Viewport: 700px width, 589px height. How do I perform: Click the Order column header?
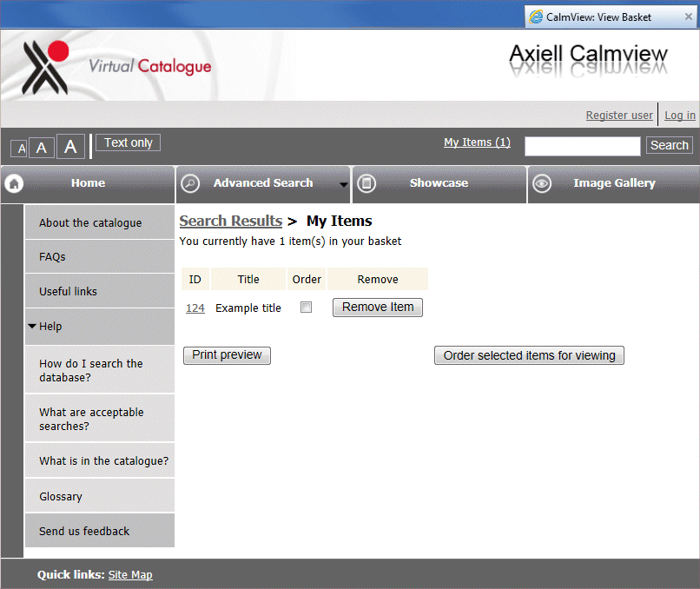click(307, 279)
